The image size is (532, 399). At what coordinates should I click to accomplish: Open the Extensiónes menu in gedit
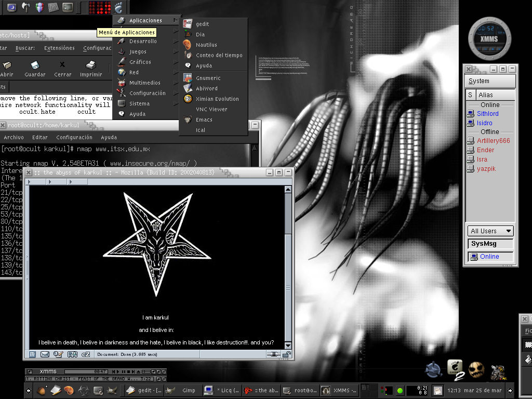point(59,48)
